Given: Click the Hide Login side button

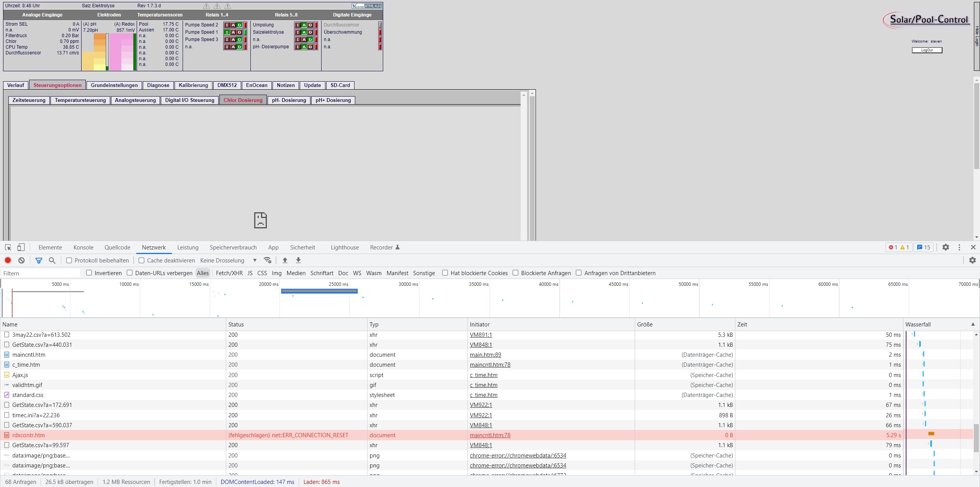Looking at the screenshot, I should pyautogui.click(x=977, y=36).
